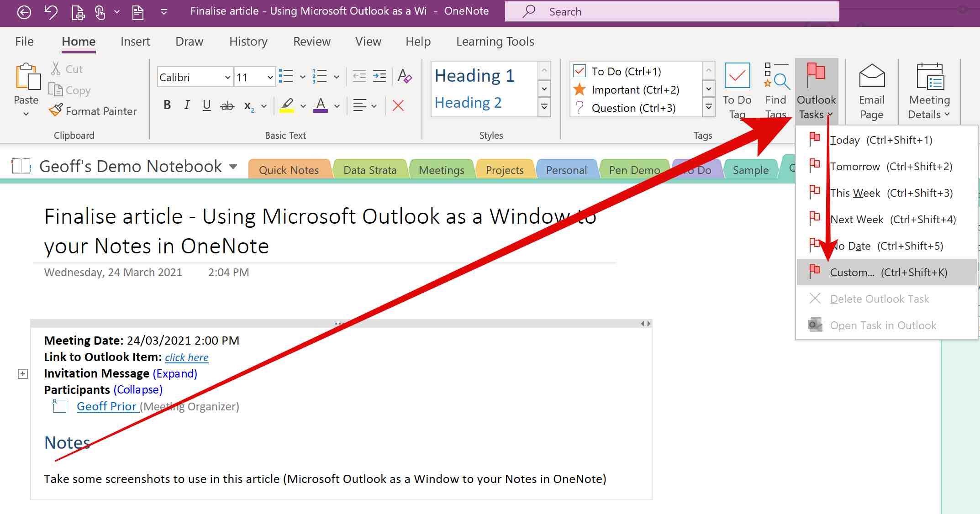The height and width of the screenshot is (514, 980).
Task: Open Geoff Prior participant link
Action: 107,406
